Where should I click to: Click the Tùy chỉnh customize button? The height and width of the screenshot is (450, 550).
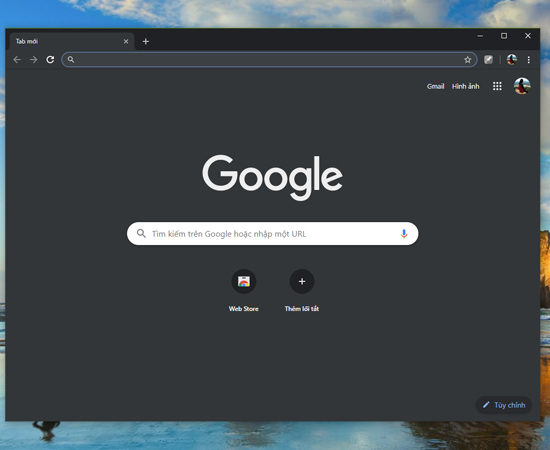504,405
